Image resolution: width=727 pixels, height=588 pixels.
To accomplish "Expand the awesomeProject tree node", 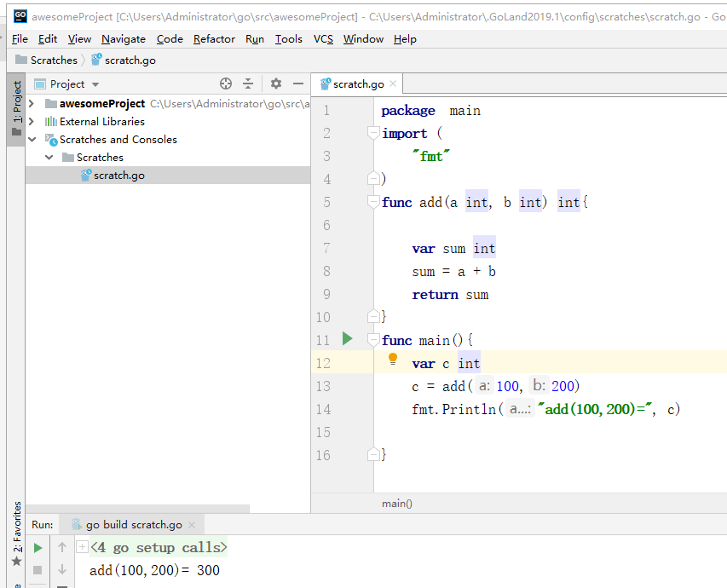I will click(x=32, y=103).
